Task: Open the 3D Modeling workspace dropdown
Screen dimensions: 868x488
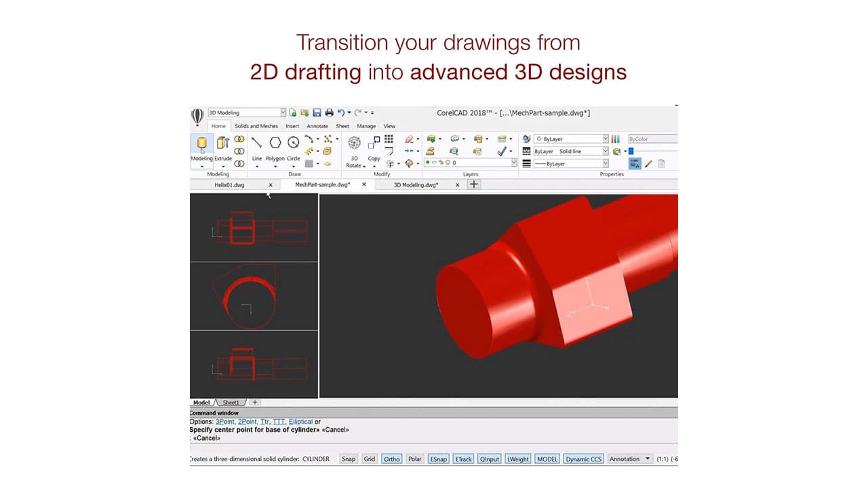Action: [x=283, y=112]
